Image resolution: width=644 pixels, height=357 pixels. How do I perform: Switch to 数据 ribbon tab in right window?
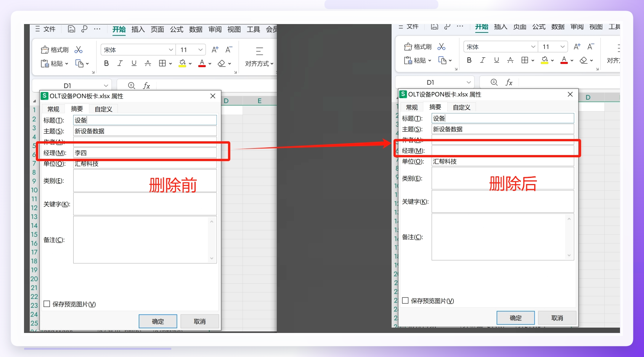point(558,27)
